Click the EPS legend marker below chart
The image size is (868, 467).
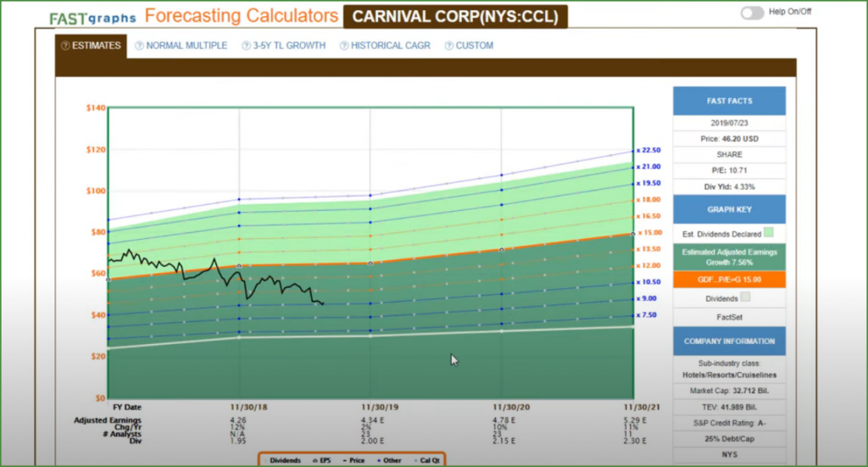coord(317,460)
